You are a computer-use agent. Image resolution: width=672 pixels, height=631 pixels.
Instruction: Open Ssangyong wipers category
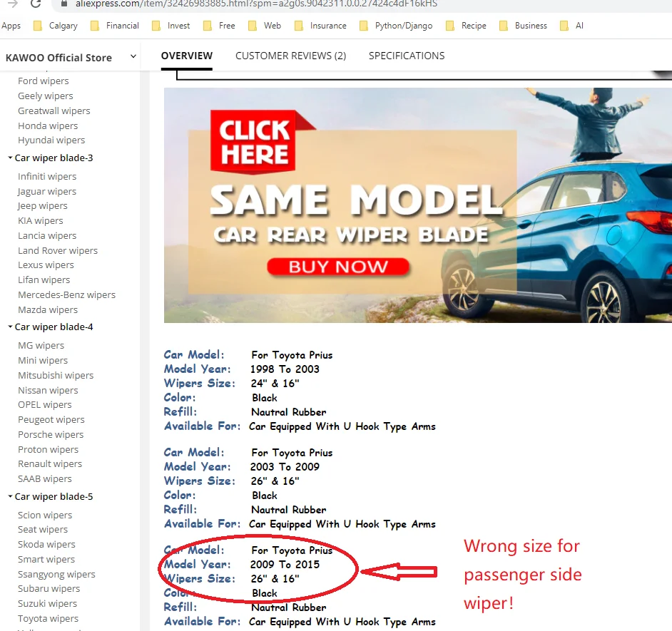point(56,575)
